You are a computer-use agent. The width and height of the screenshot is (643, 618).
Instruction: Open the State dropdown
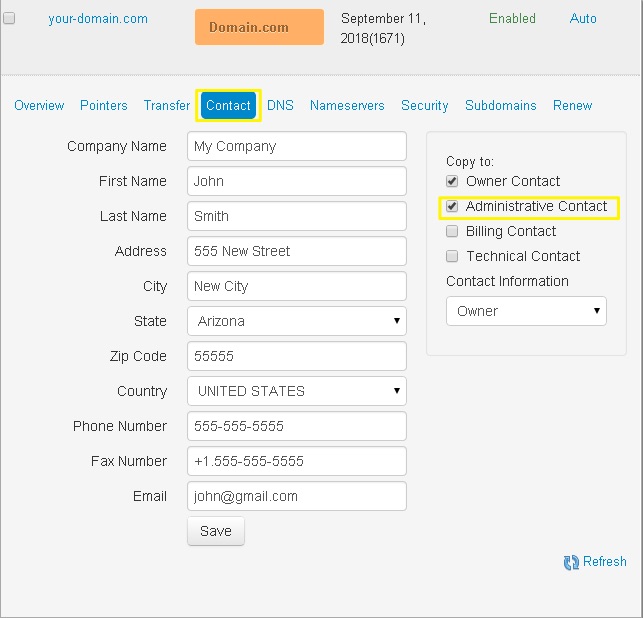click(296, 321)
